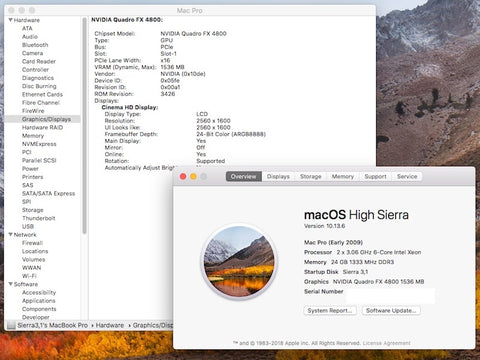
Task: Select NVMExpress entry
Action: coord(39,144)
